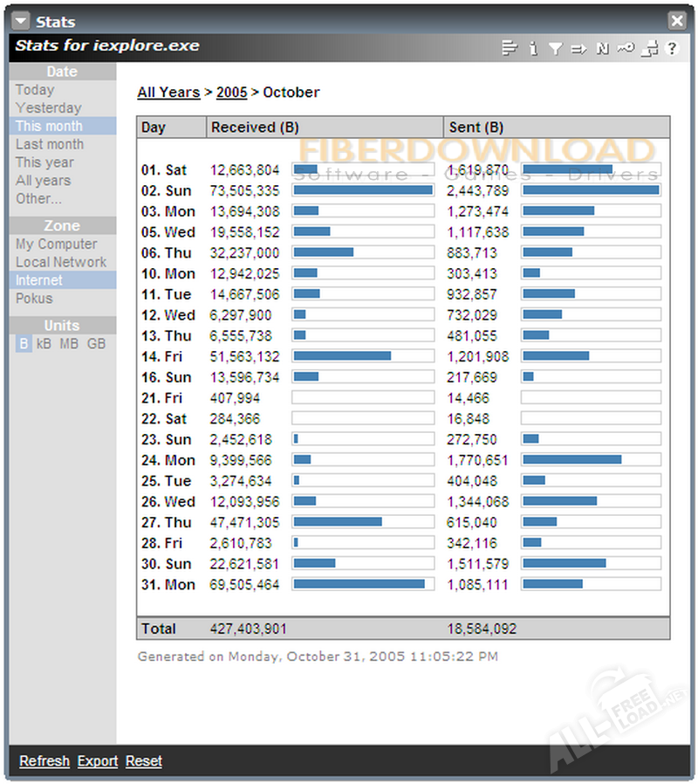Image resolution: width=698 pixels, height=784 pixels.
Task: Click the funnel filter icon
Action: click(556, 49)
